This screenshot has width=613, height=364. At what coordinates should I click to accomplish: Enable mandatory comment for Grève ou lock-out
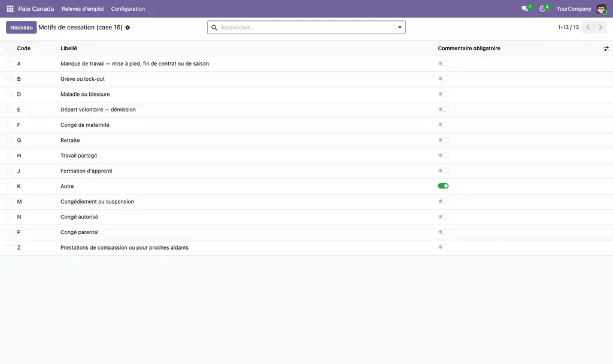[x=443, y=78]
